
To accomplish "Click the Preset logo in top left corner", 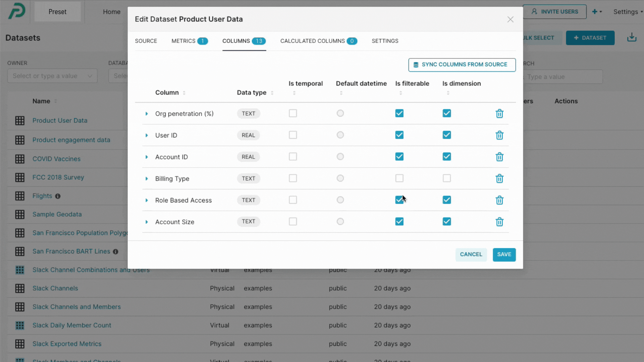I will pyautogui.click(x=16, y=11).
